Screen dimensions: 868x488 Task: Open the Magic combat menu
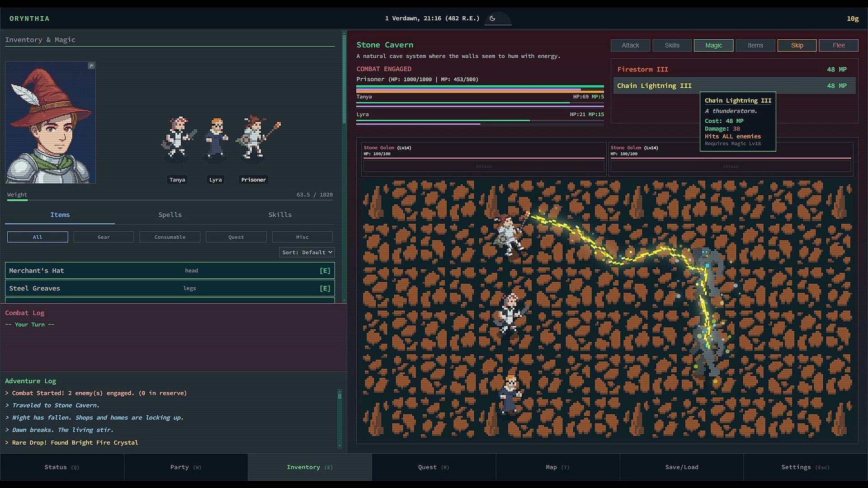click(x=713, y=45)
